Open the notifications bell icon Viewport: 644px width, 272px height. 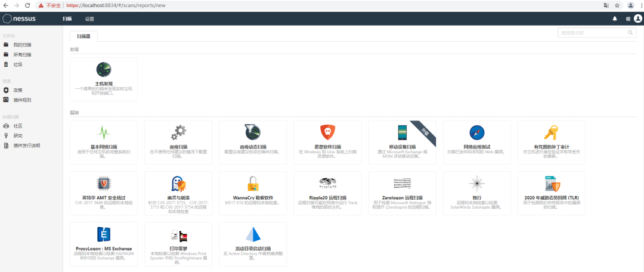point(615,18)
